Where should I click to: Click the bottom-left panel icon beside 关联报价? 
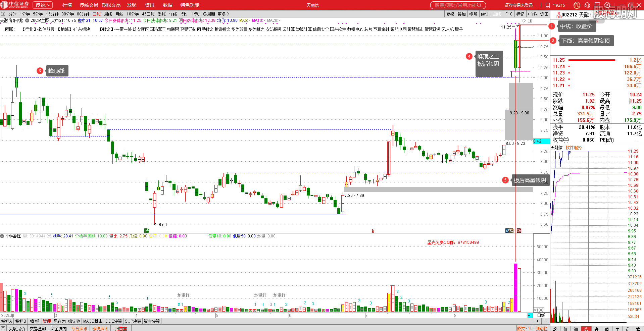(3, 328)
